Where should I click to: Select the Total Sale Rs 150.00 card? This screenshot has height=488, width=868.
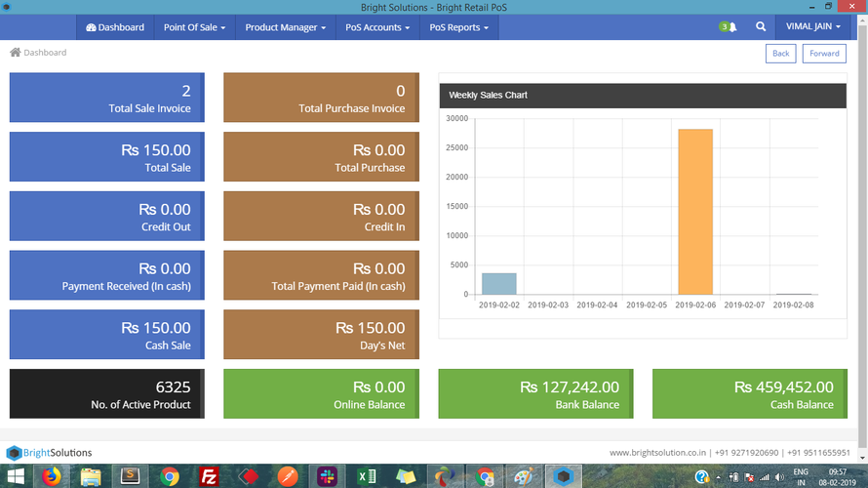pos(107,157)
